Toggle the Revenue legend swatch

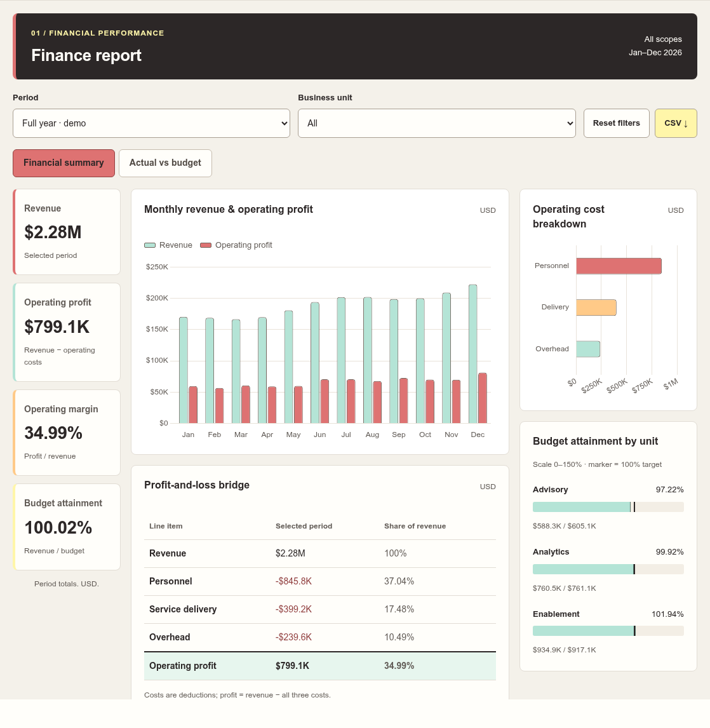[149, 245]
